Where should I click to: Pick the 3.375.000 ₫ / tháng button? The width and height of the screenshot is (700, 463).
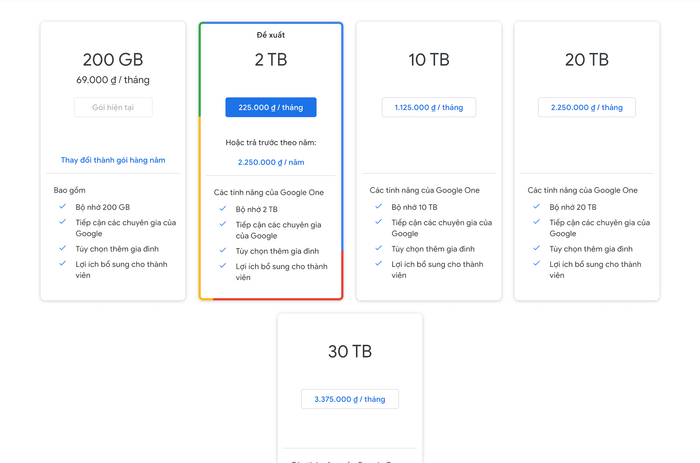click(350, 399)
